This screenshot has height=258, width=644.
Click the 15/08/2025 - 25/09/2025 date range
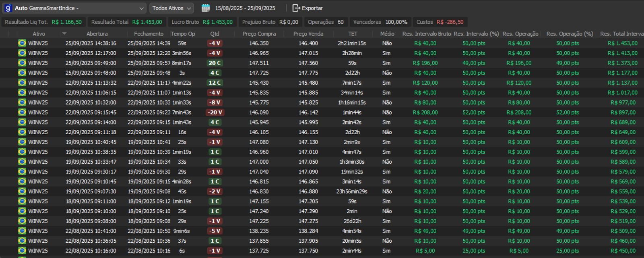245,8
